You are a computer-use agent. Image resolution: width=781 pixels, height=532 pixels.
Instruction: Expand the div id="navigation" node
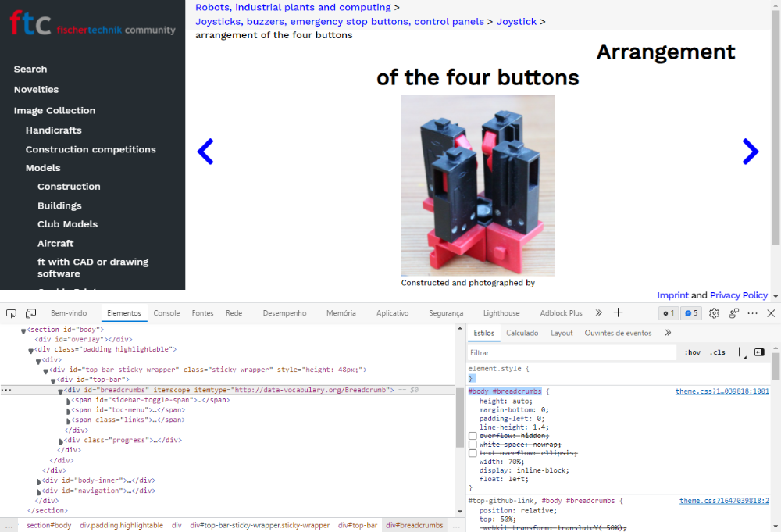click(38, 491)
